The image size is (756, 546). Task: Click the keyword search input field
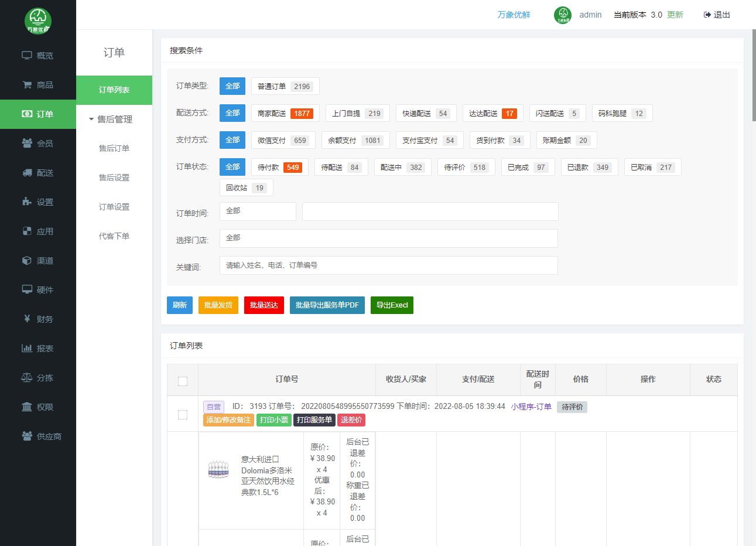click(x=388, y=265)
